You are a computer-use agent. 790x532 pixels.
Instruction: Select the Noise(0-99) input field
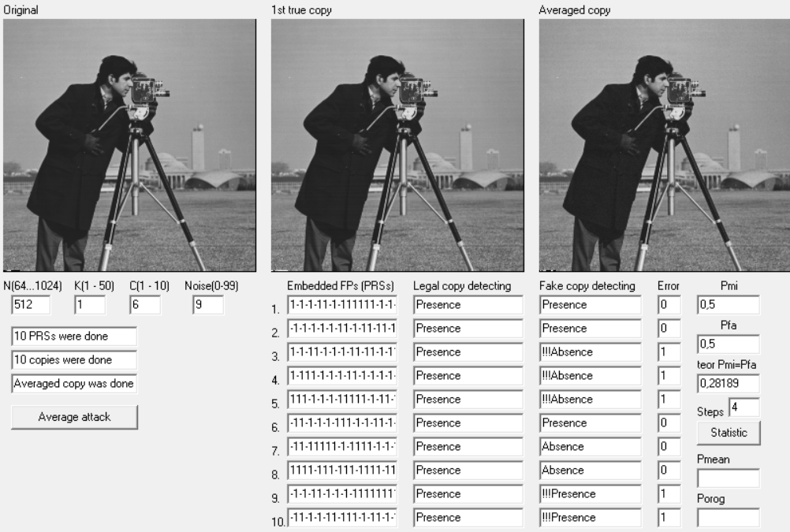tap(208, 305)
